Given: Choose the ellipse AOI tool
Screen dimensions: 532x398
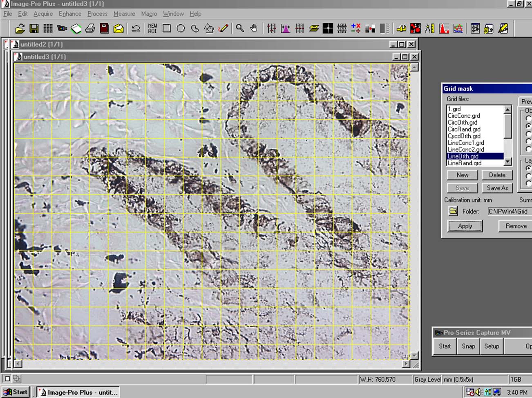Looking at the screenshot, I should 181,29.
